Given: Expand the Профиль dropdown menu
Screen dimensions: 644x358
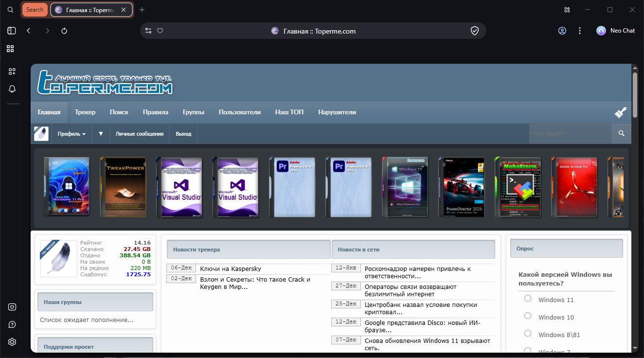Looking at the screenshot, I should [x=72, y=134].
